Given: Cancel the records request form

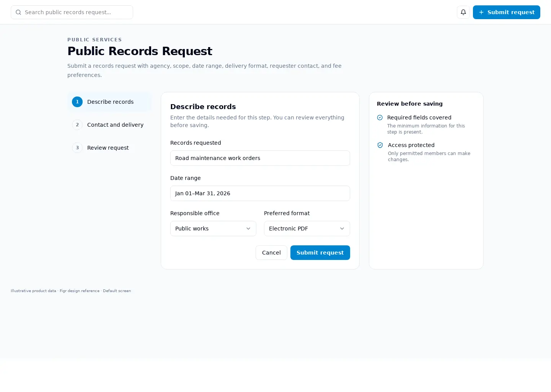Looking at the screenshot, I should (x=271, y=253).
